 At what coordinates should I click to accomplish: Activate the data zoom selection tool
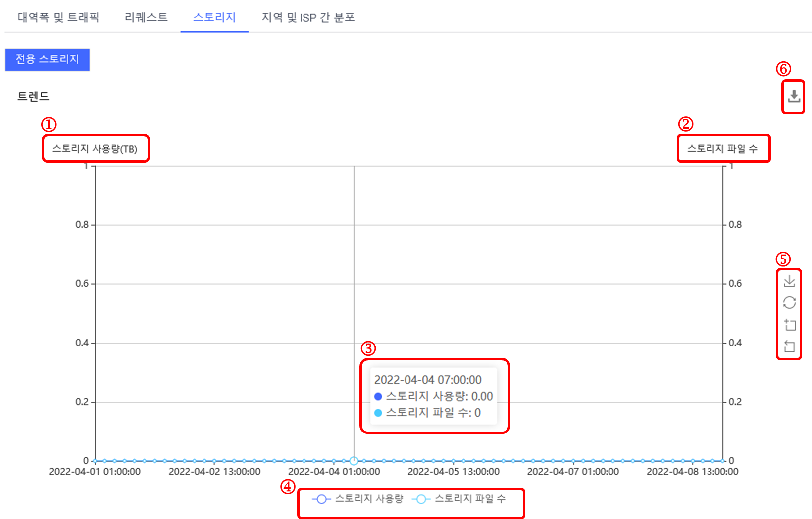click(789, 324)
